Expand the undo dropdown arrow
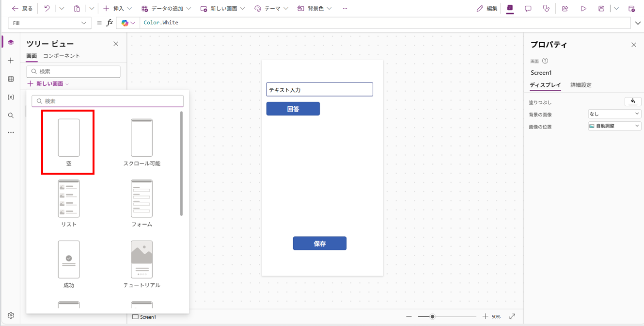Screen dimensions: 644x326 [61, 9]
